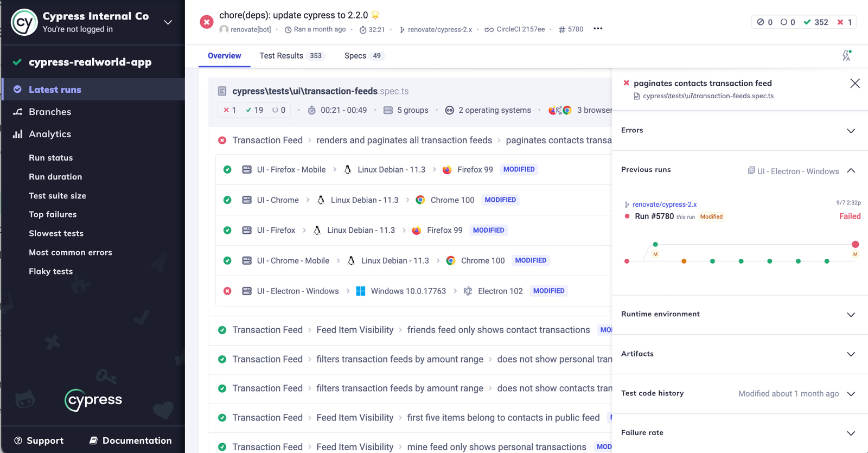Open Test suite size analytics
The width and height of the screenshot is (868, 453).
pyautogui.click(x=58, y=196)
